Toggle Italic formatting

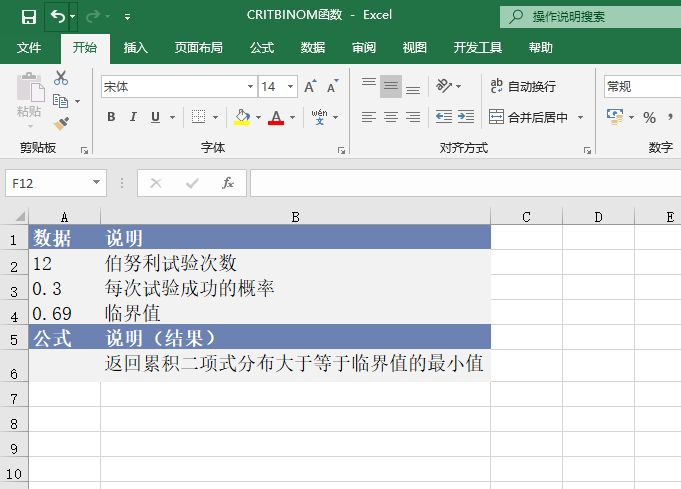[133, 117]
